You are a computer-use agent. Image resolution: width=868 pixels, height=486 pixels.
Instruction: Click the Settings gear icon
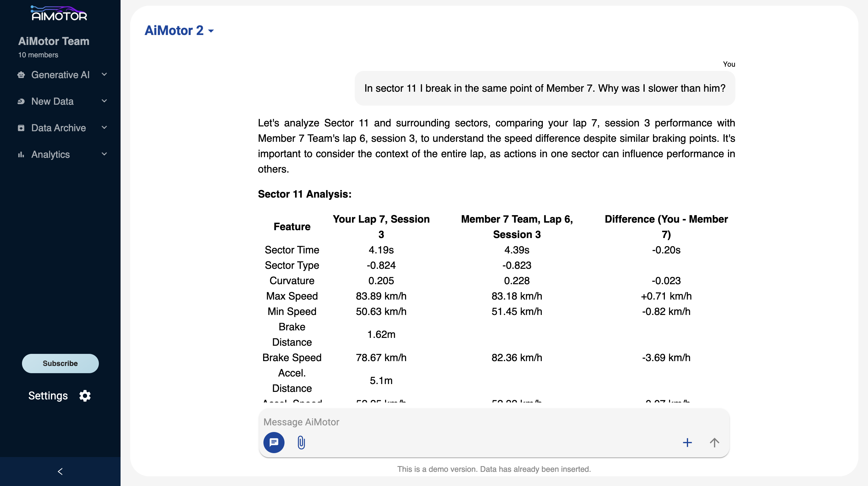(x=85, y=395)
